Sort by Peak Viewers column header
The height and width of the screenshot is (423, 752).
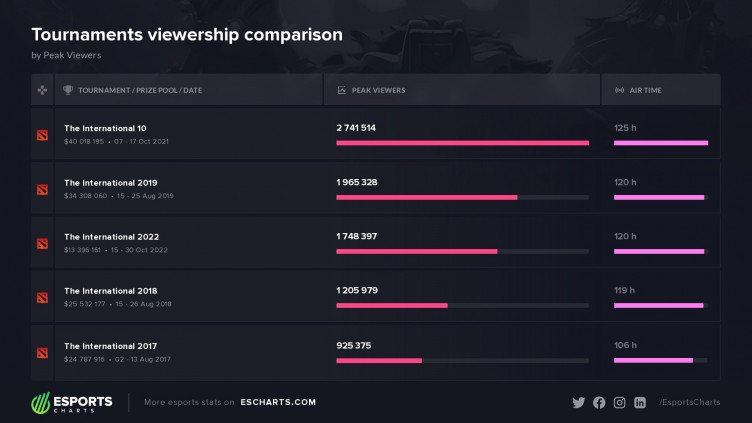tap(378, 90)
